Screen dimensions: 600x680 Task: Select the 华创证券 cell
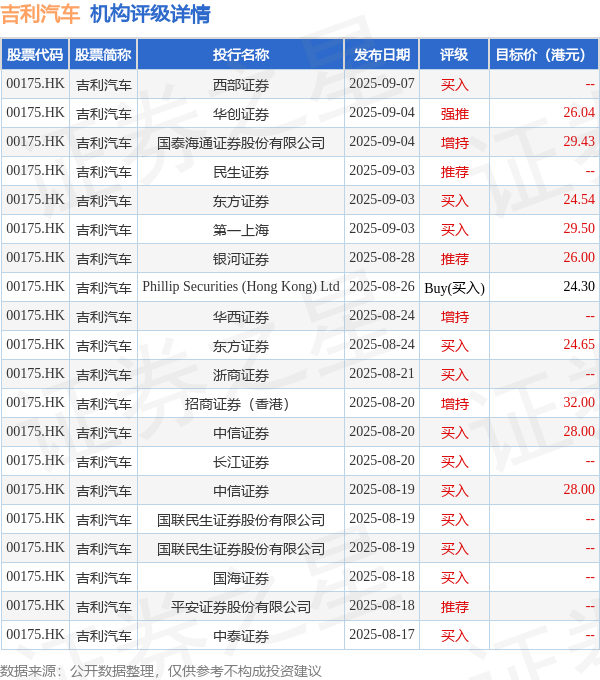[241, 114]
